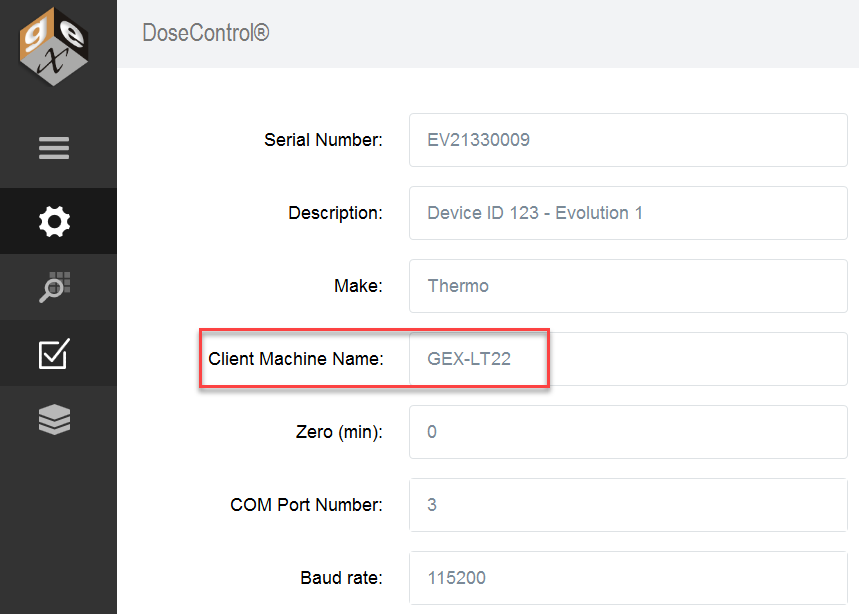Image resolution: width=859 pixels, height=614 pixels.
Task: Focus the Zero (min) input box
Action: pos(628,432)
